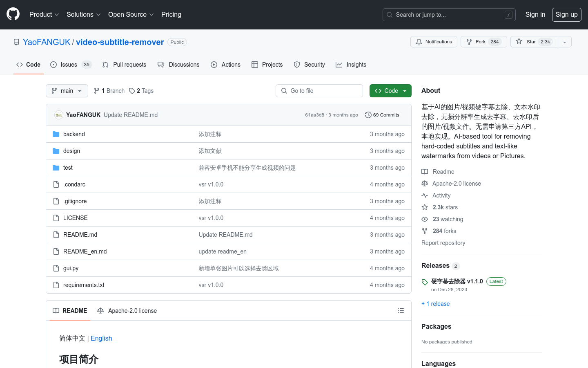Screen dimensions: 588x368
Task: Click the fork icon by 284 forks
Action: click(425, 231)
